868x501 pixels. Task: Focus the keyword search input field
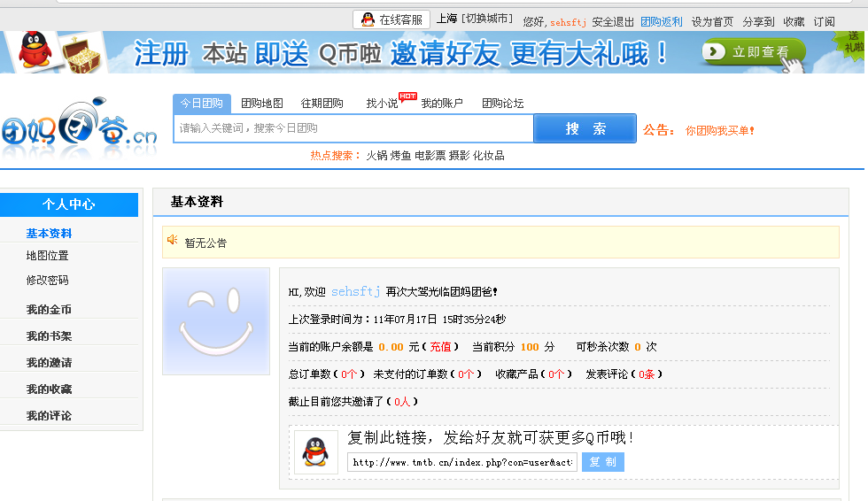tap(353, 128)
